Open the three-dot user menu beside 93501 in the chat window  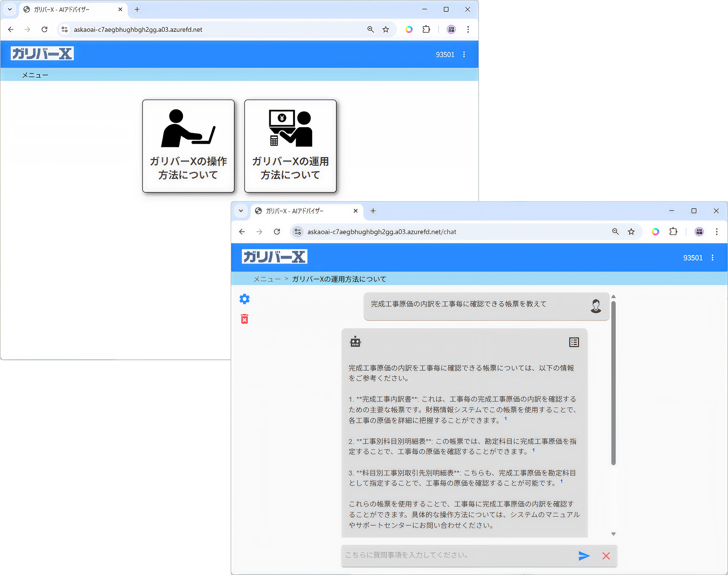[x=713, y=258]
